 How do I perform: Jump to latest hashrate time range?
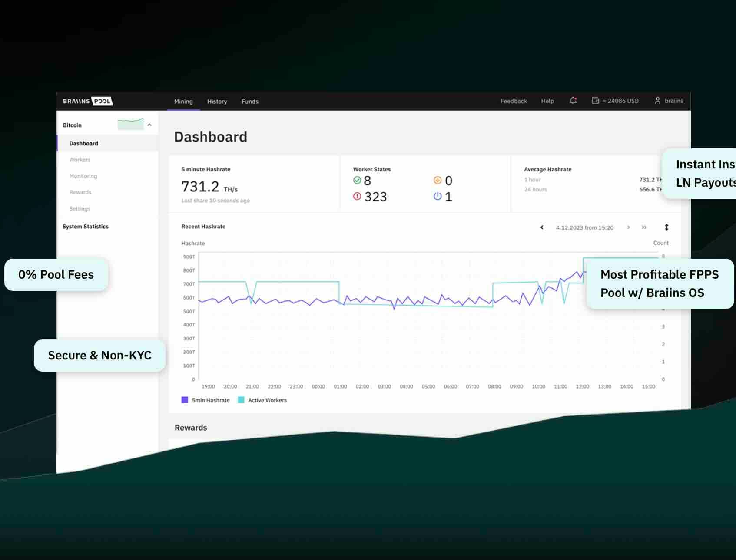point(644,227)
